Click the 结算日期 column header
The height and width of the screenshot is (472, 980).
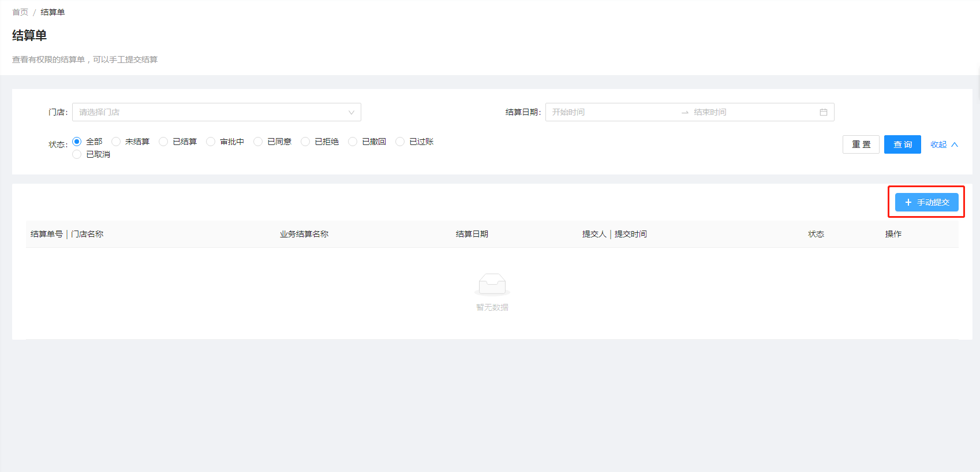(472, 234)
